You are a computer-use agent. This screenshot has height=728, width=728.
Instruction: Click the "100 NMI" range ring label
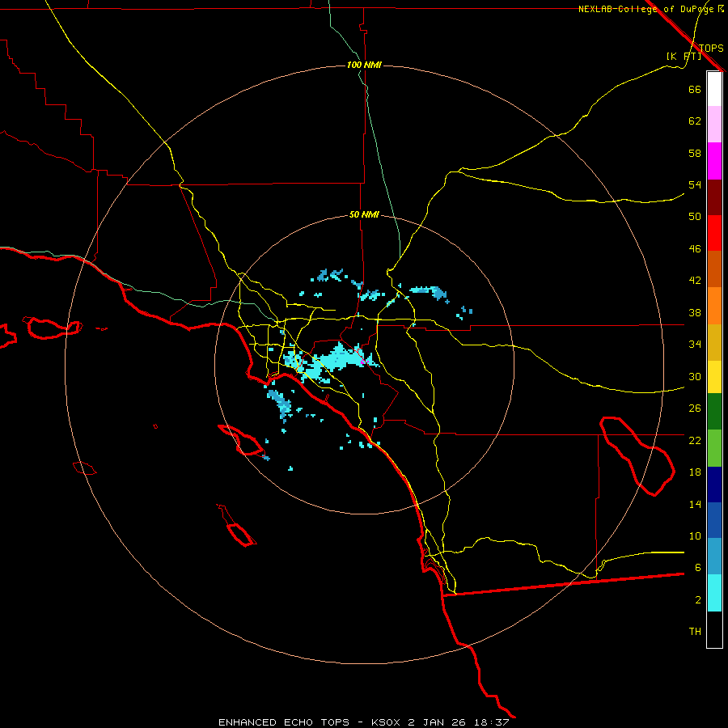coord(364,65)
